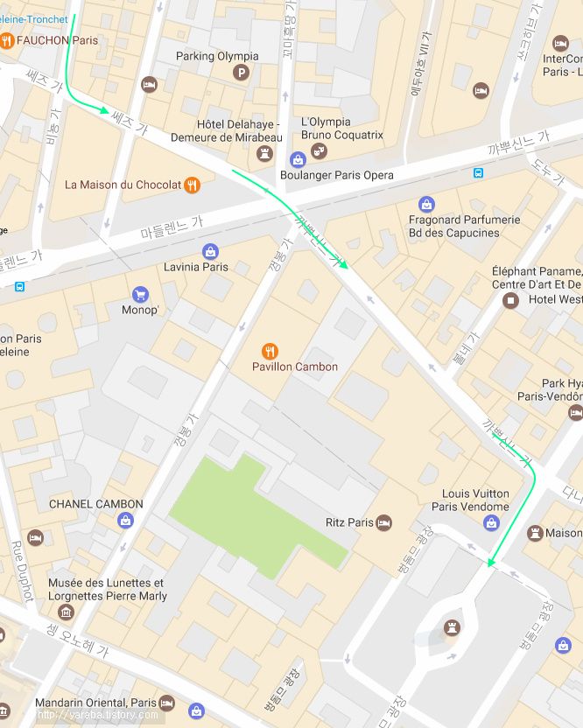This screenshot has height=728, width=583.
Task: Click the Boulanger Paris Opera shopping icon
Action: 298,160
